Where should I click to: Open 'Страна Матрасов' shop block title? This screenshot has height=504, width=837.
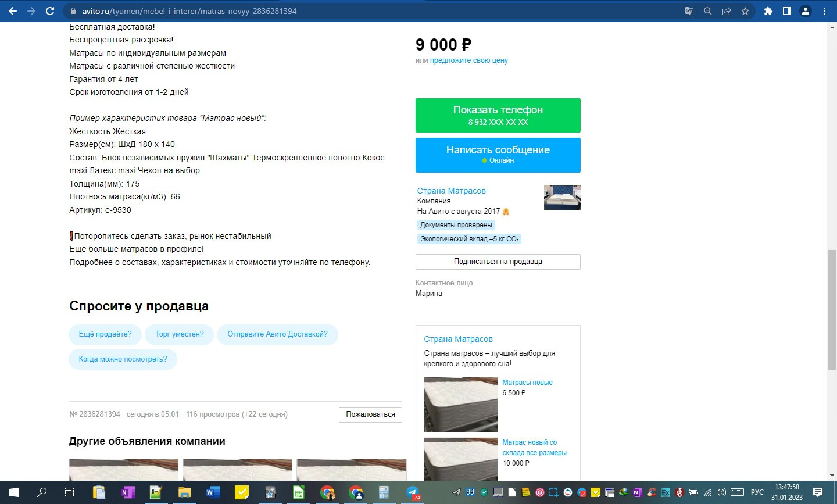point(458,339)
